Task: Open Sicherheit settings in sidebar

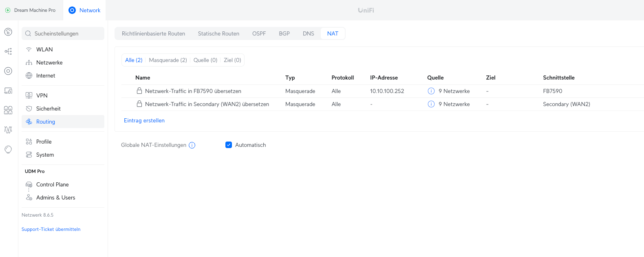Action: (48, 109)
